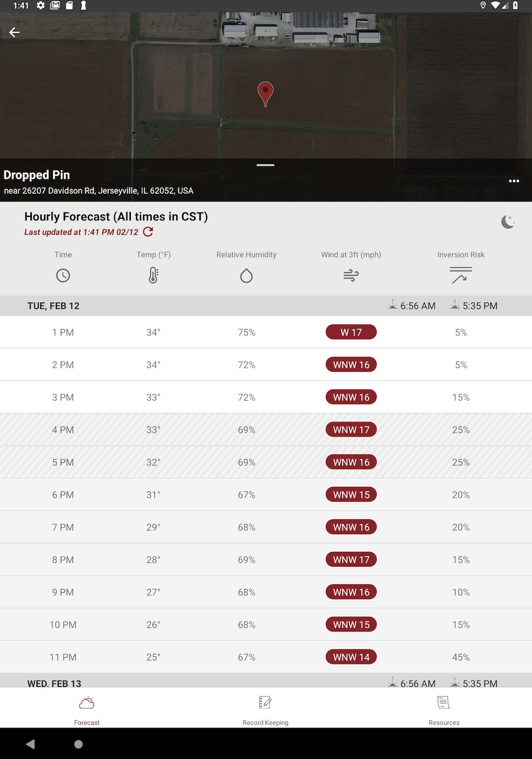Select the 5 PM time cell
The image size is (532, 759).
(63, 462)
